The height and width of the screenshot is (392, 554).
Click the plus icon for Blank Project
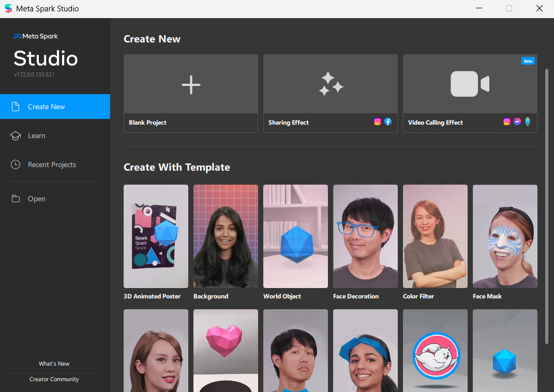pyautogui.click(x=191, y=85)
